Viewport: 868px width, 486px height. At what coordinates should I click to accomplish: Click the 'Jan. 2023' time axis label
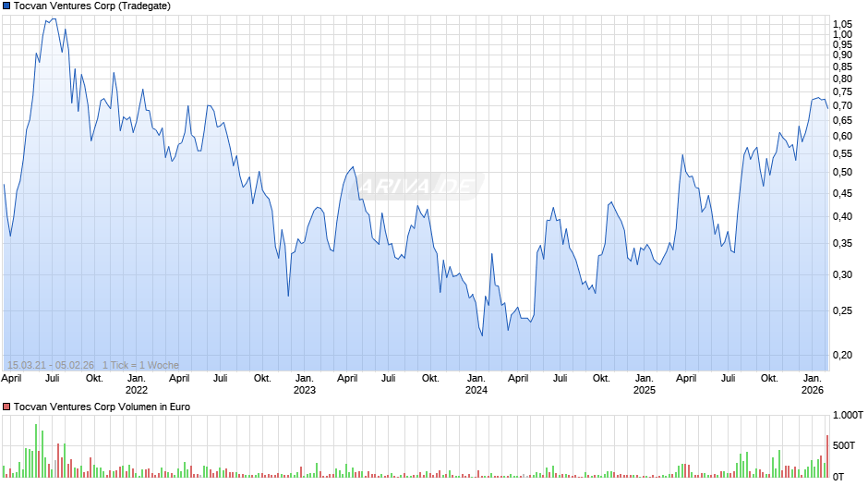click(304, 384)
